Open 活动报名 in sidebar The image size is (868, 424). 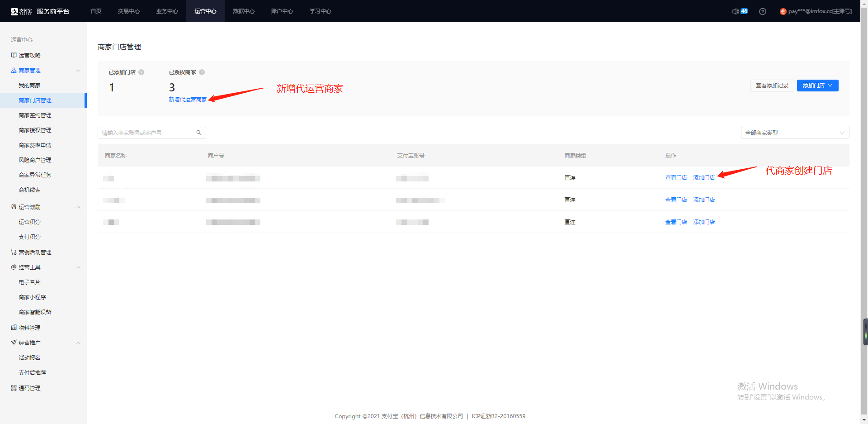tap(29, 358)
